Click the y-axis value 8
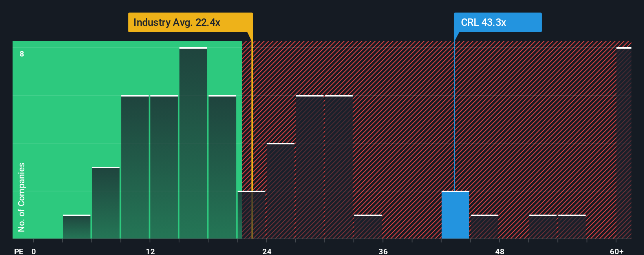This screenshot has width=644, height=255. click(22, 54)
